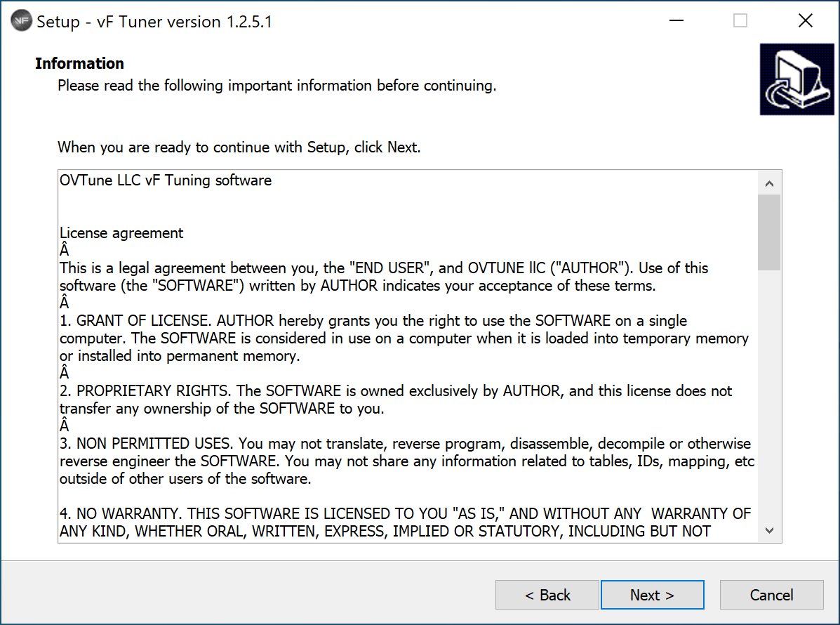Viewport: 840px width, 625px height.
Task: Click the '3. NON PERMITTED USES' paragraph
Action: 407,461
